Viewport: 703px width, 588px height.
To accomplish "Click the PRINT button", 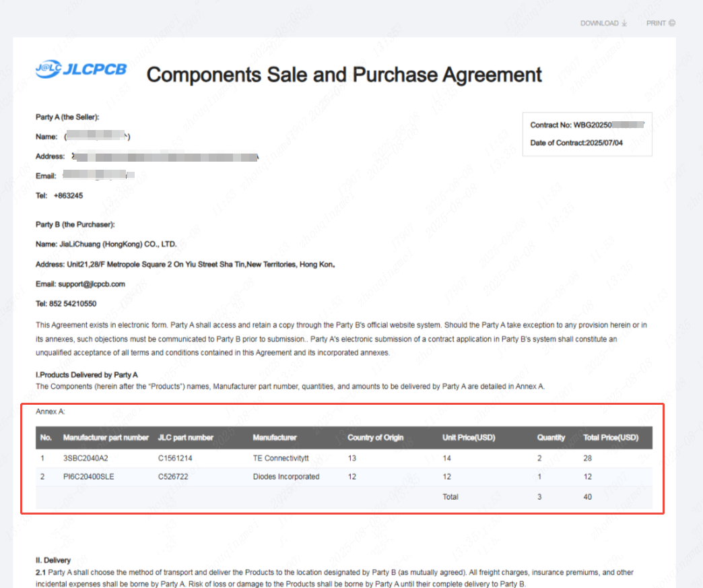I will [661, 24].
